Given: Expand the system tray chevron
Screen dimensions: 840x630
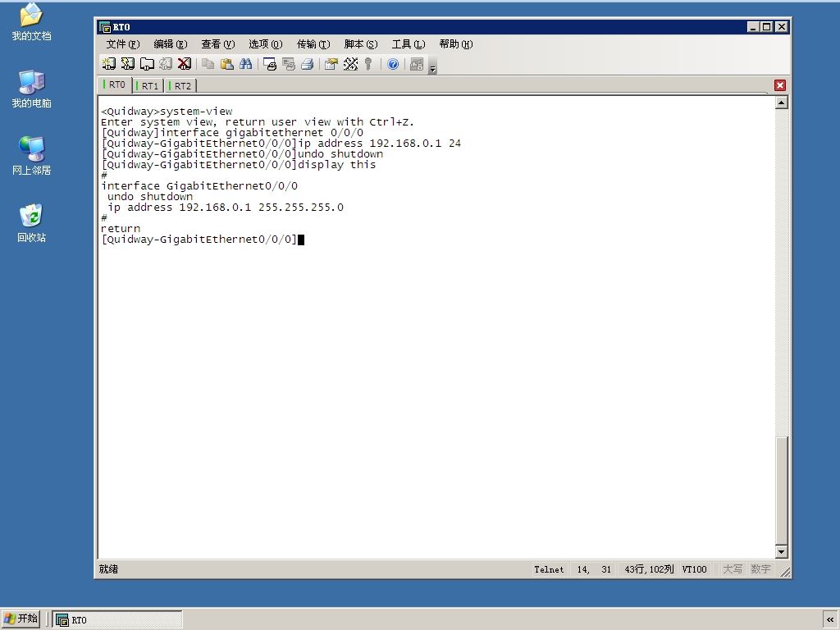Looking at the screenshot, I should coord(830,620).
